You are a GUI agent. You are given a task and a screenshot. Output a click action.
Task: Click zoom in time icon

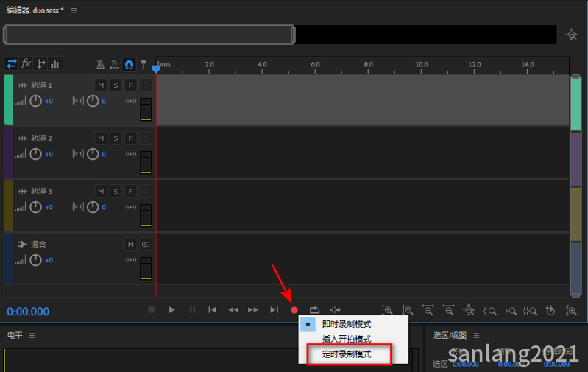428,310
